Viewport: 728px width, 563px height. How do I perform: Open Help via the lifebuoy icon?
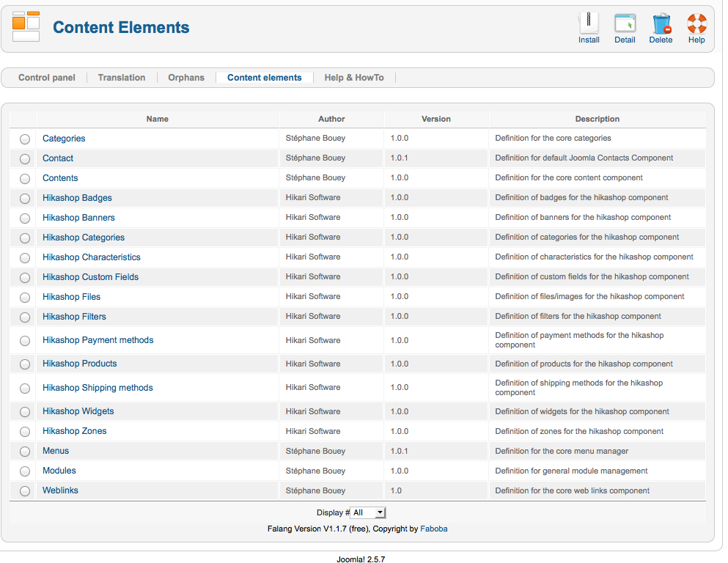tap(696, 24)
